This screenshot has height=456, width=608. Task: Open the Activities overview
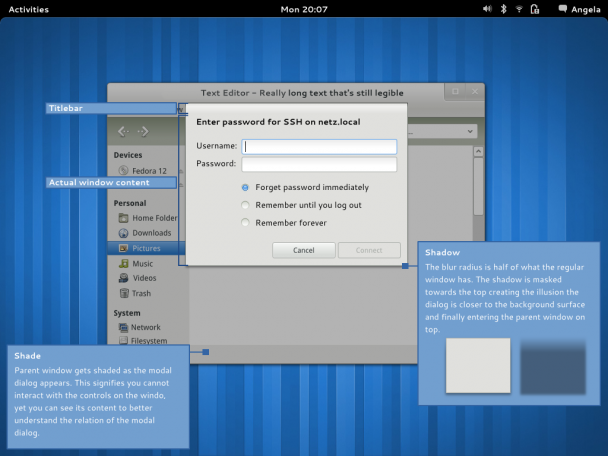click(x=29, y=9)
